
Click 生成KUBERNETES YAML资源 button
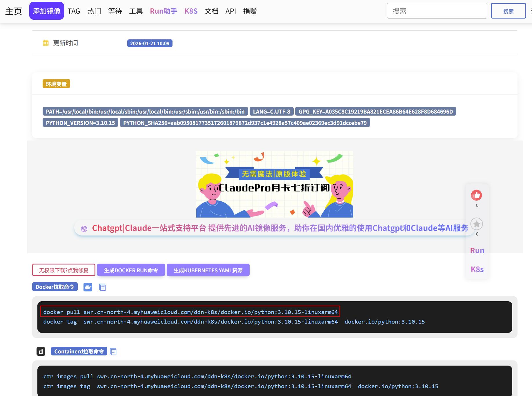[x=208, y=270]
